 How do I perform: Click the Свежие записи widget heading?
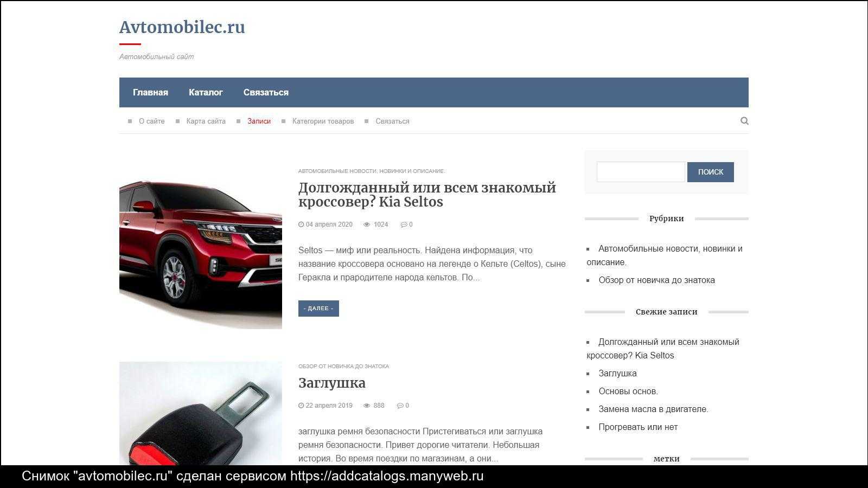(x=666, y=312)
